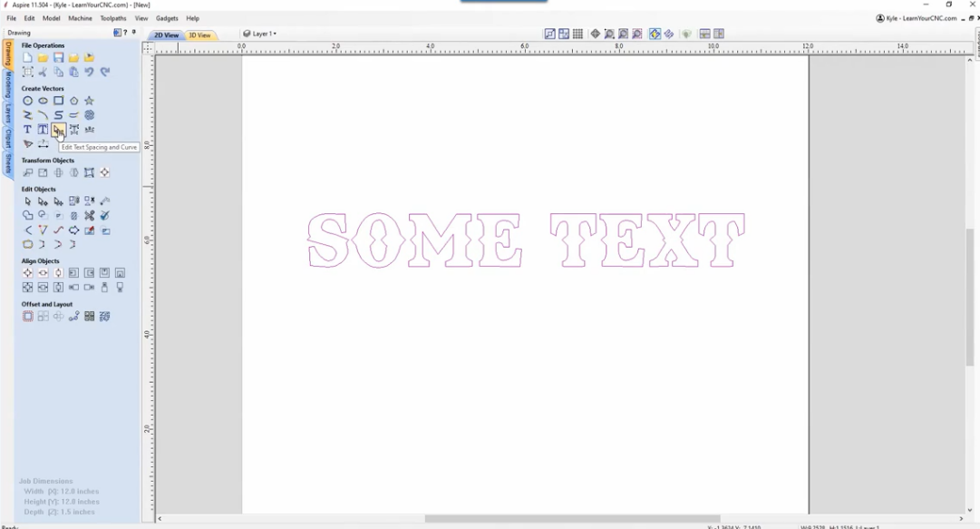Image resolution: width=980 pixels, height=529 pixels.
Task: Open the Draw Ellipse tool
Action: (x=42, y=101)
